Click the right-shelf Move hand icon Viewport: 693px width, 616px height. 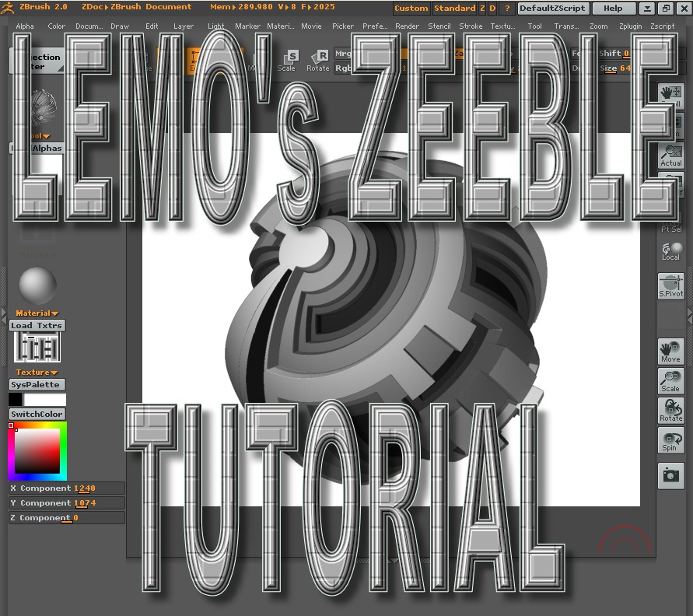pos(671,352)
